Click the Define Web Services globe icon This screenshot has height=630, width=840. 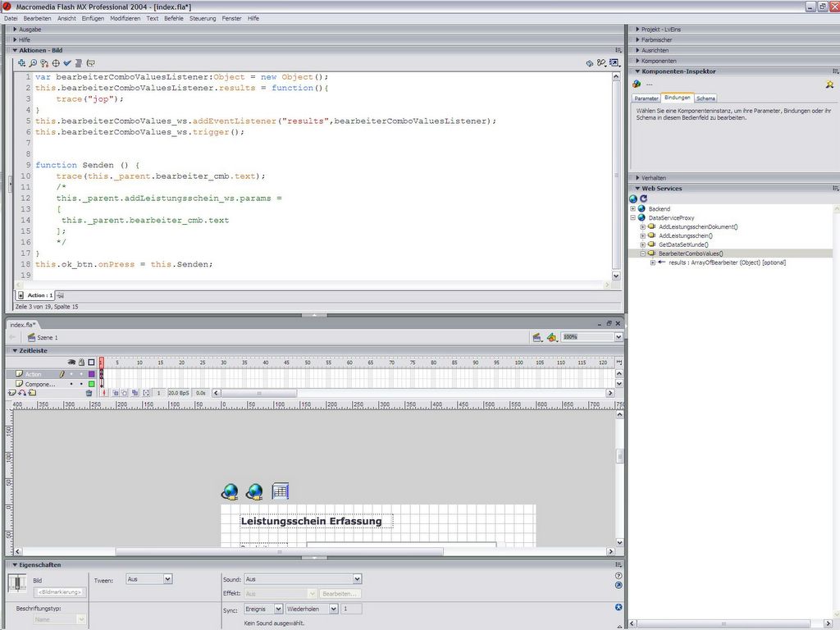[x=633, y=199]
